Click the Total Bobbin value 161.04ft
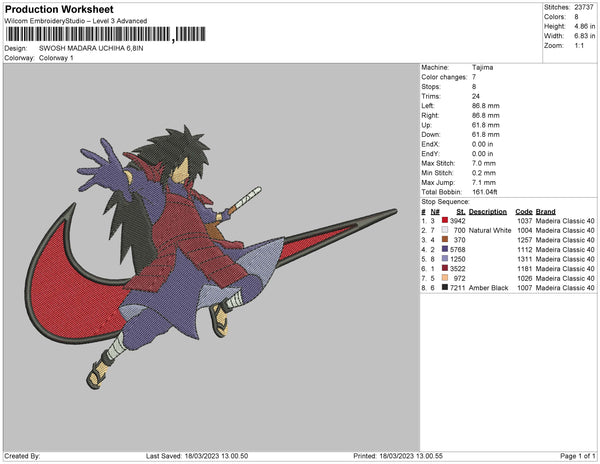The width and height of the screenshot is (600, 464). (x=484, y=192)
